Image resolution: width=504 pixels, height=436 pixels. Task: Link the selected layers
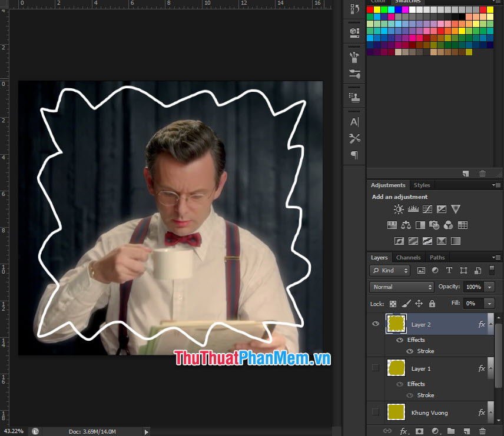[x=389, y=430]
